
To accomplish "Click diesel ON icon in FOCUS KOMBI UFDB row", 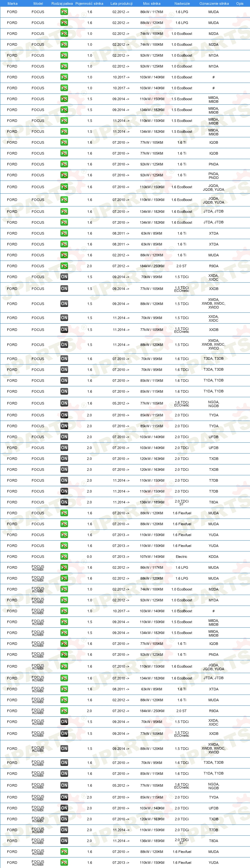I will coord(64,808).
